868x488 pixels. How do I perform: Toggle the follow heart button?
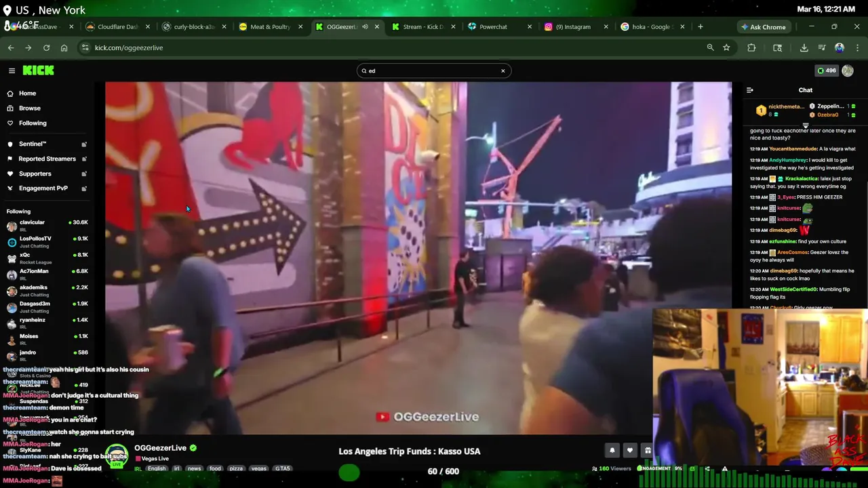coord(629,450)
